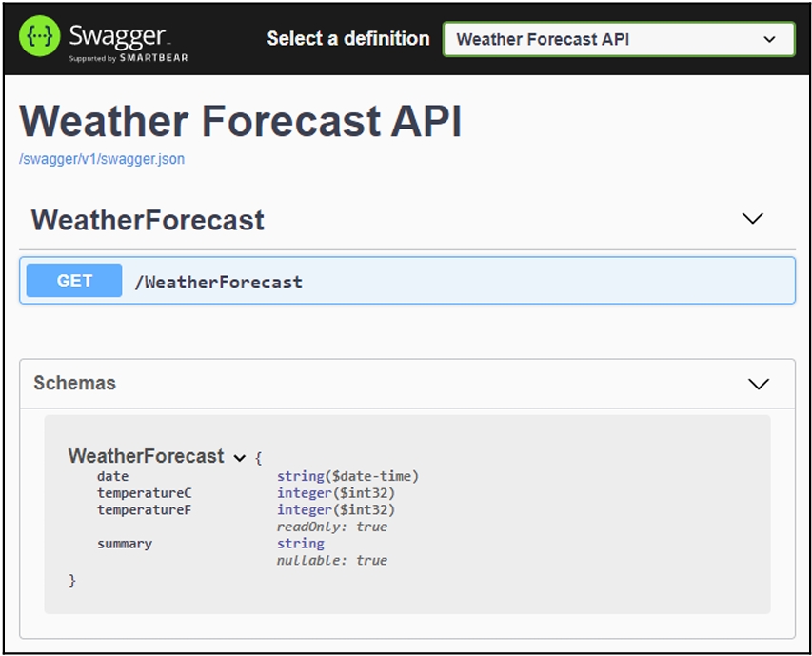
Task: Click the SmartBear supported-by text
Action: pos(128,58)
